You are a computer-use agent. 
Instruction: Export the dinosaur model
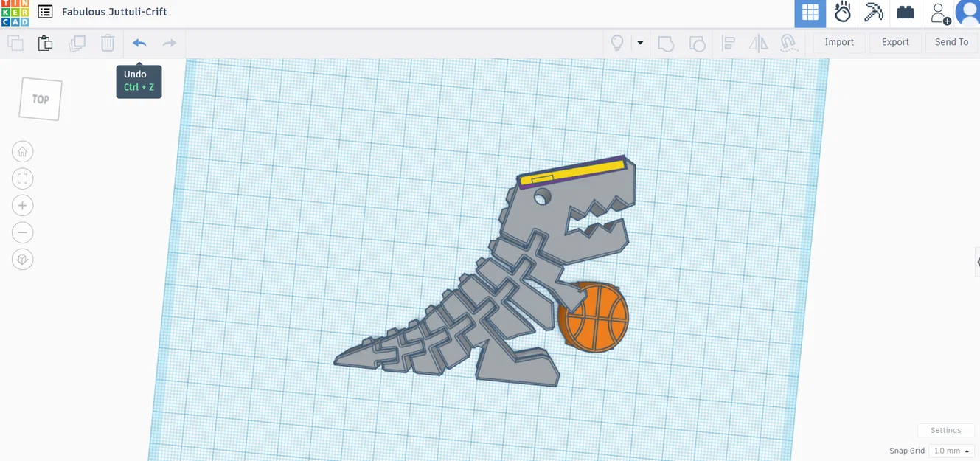(894, 42)
